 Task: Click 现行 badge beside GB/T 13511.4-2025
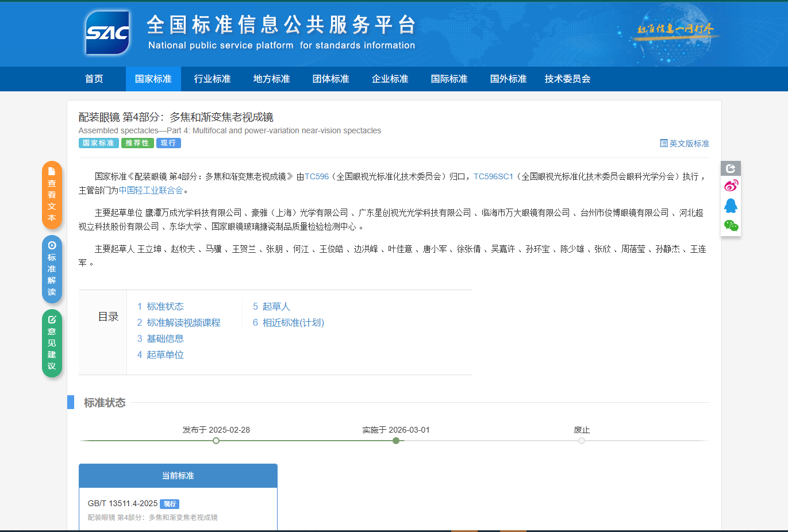(170, 504)
